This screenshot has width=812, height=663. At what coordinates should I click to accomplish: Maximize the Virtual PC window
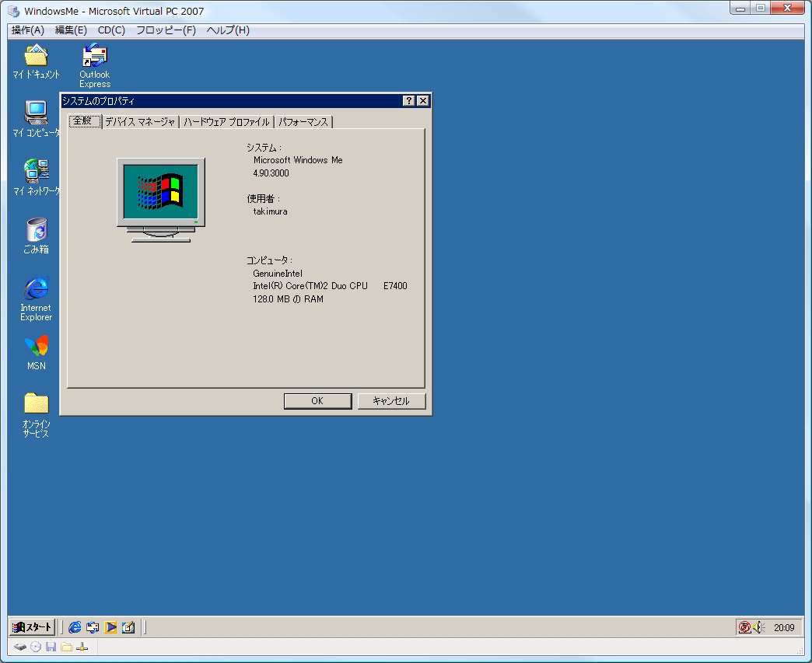[x=761, y=8]
